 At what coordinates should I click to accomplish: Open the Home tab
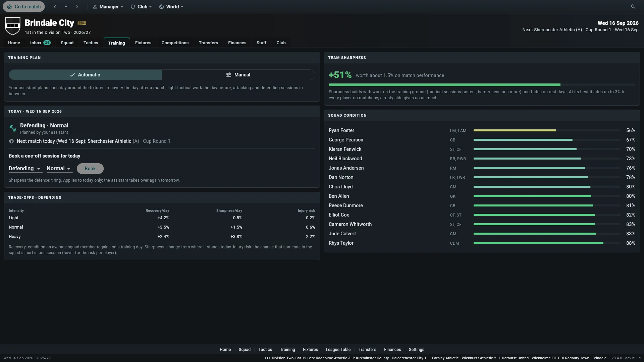(14, 43)
